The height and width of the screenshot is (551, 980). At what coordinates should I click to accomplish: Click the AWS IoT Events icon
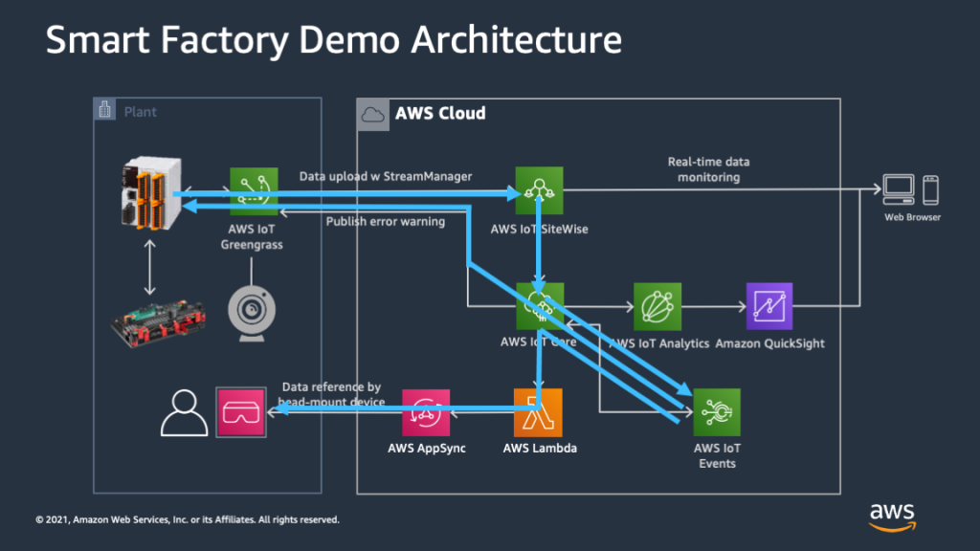(x=717, y=412)
